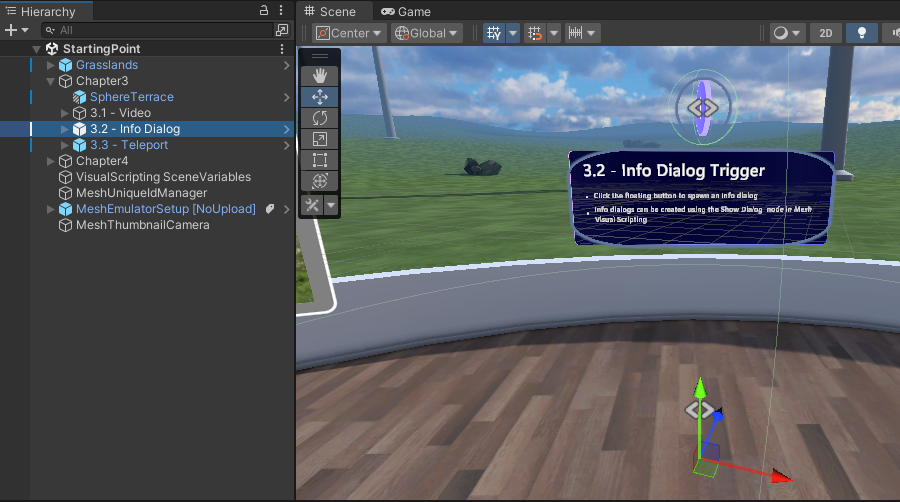The width and height of the screenshot is (900, 502).
Task: Open the Global rotation dropdown
Action: point(427,33)
